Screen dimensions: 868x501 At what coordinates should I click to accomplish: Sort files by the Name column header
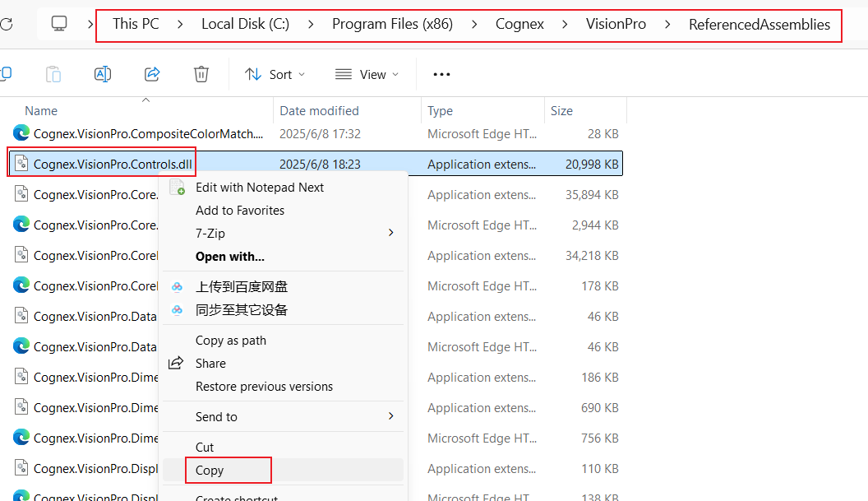pos(42,110)
